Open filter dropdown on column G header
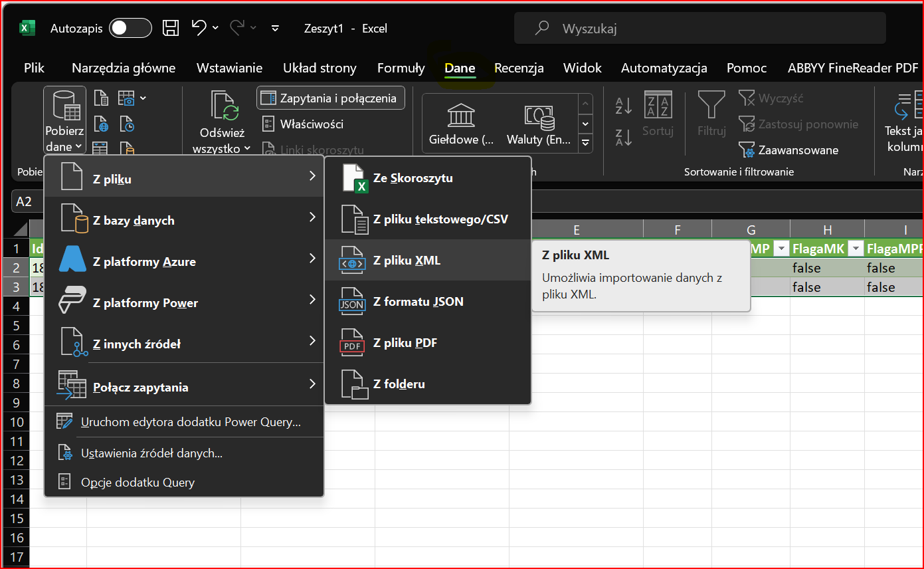Screen dimensions: 924x569 coord(781,249)
